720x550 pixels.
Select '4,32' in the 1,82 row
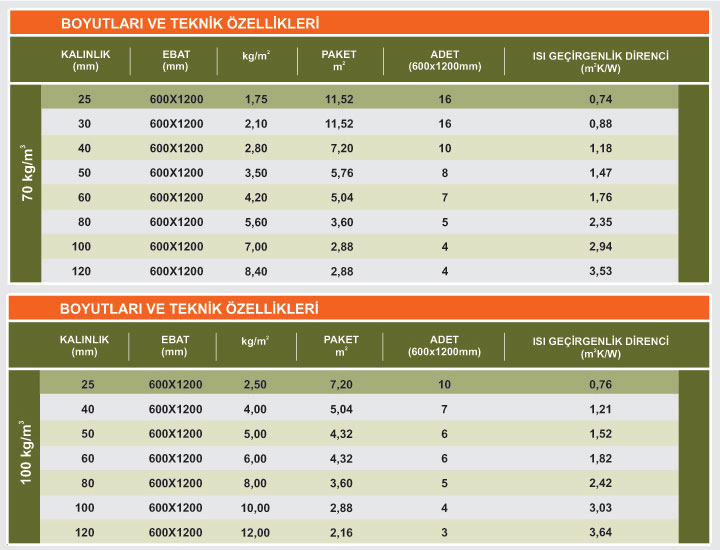[x=341, y=459]
